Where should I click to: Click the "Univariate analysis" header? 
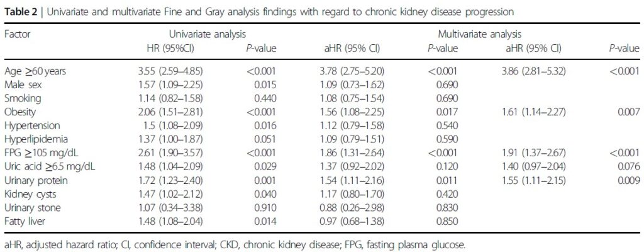[206, 33]
